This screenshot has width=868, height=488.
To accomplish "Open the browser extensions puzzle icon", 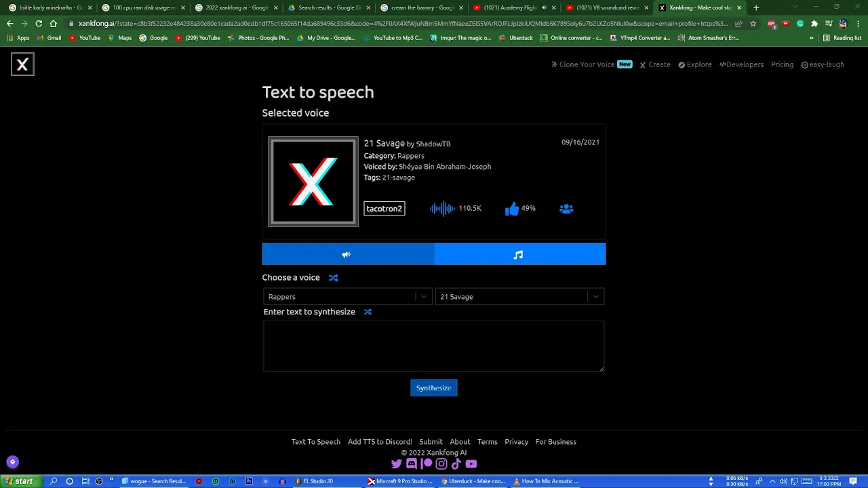I will tap(814, 23).
